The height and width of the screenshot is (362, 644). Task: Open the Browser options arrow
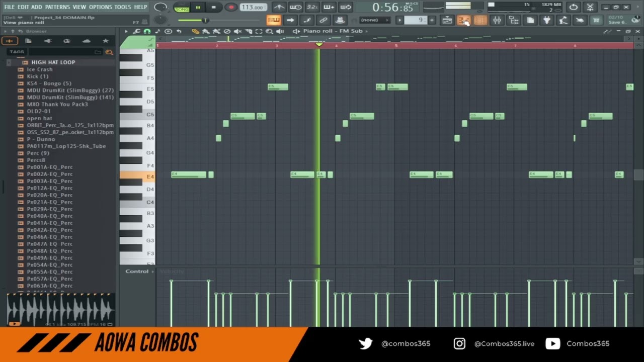pyautogui.click(x=5, y=31)
